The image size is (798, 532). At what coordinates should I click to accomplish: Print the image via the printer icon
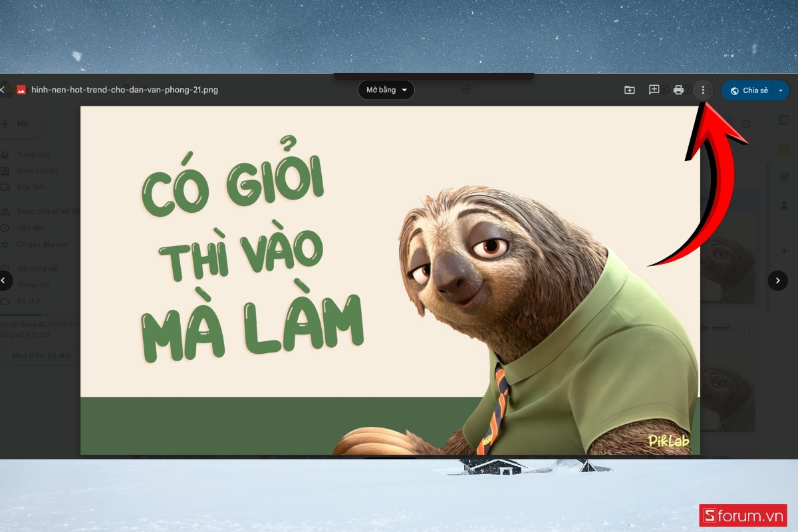coord(678,89)
